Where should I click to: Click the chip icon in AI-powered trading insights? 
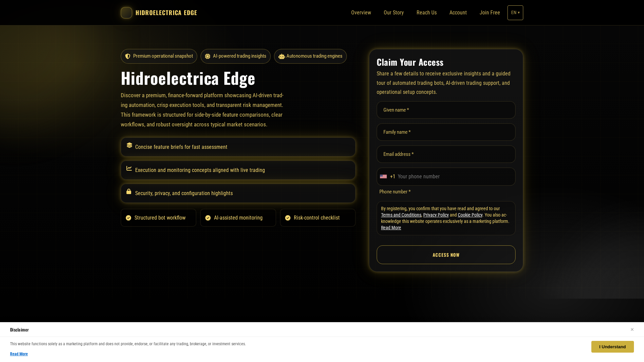208,56
